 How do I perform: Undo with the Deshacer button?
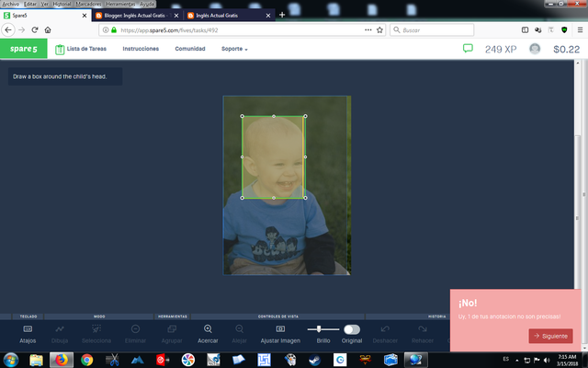coord(385,334)
